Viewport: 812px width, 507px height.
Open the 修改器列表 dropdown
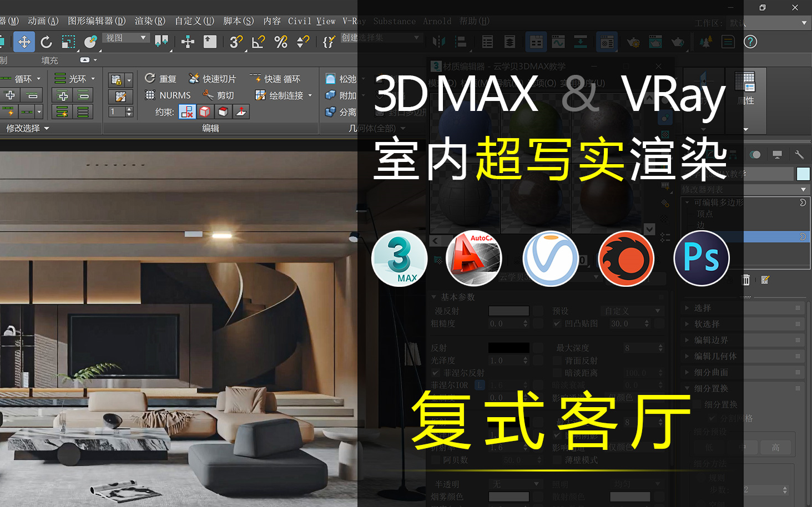pyautogui.click(x=745, y=190)
